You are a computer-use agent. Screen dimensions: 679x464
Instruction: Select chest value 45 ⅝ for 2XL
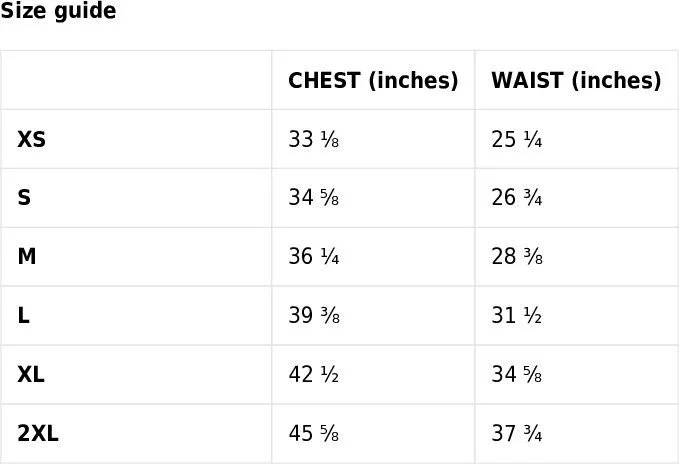coord(314,433)
